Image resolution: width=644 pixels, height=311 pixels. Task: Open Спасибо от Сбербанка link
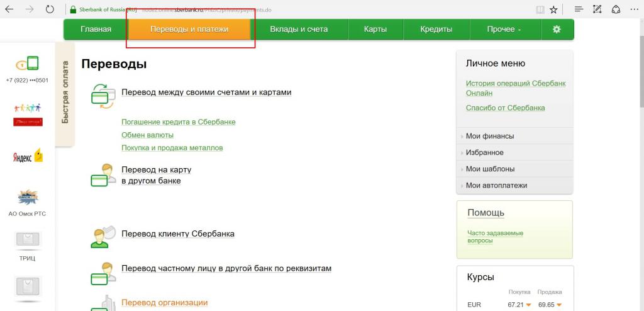tap(505, 108)
